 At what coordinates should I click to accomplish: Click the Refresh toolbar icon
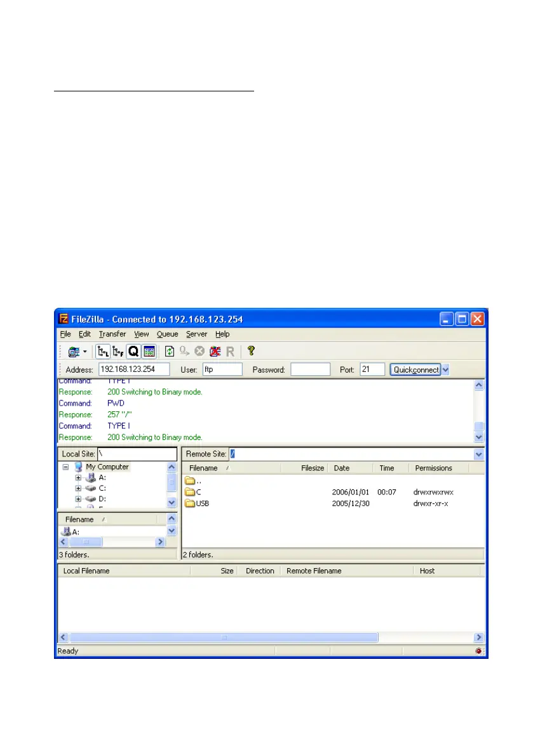[x=170, y=352]
